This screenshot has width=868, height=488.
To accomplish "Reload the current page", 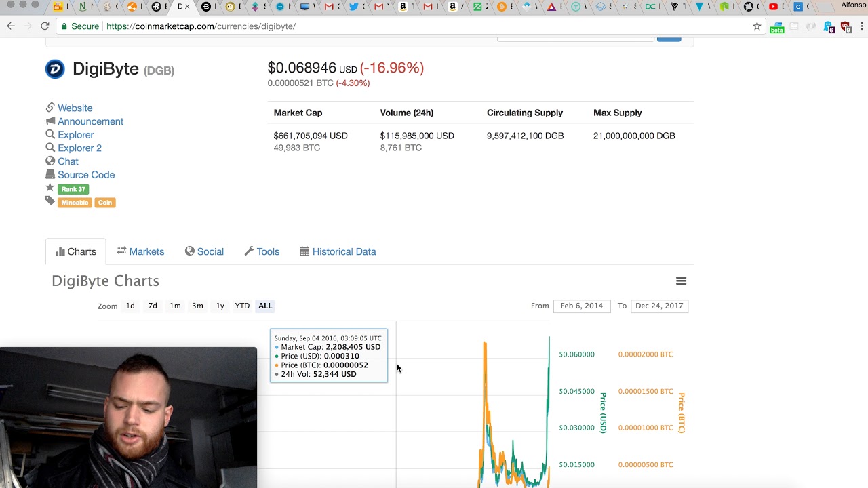I will (x=45, y=26).
